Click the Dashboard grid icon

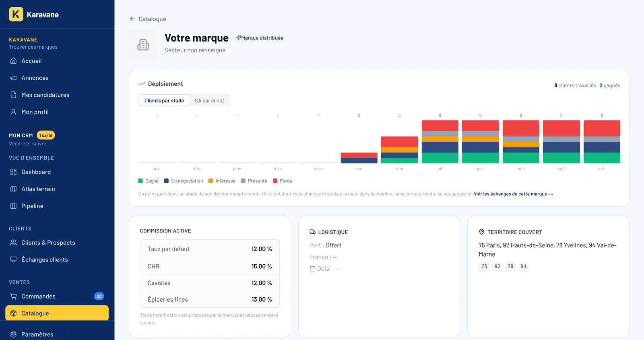[13, 172]
